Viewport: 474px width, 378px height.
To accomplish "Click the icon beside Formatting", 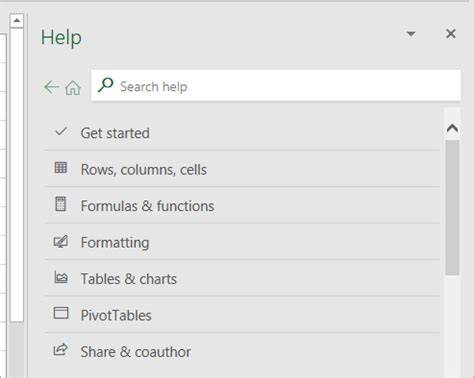I will (x=61, y=241).
